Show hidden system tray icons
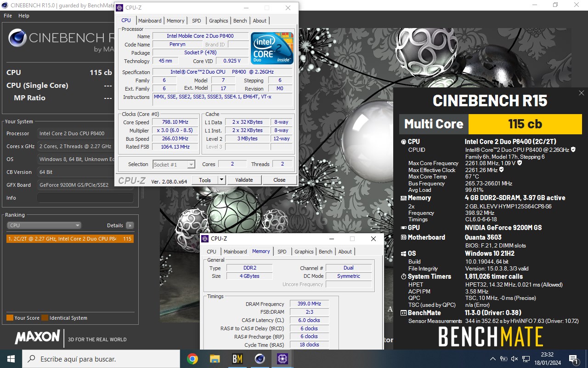Screen dimensions: 588x368 pyautogui.click(x=493, y=359)
